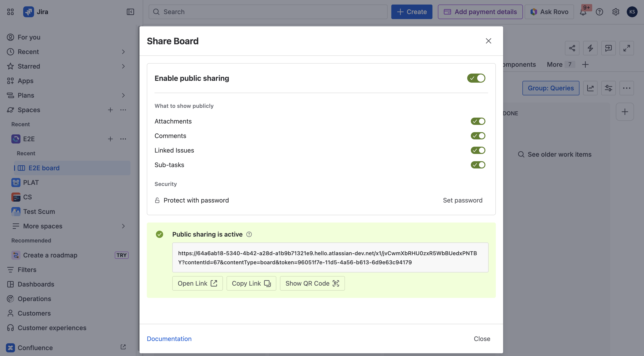
Task: Collapse the sidebar with the panel icon
Action: click(130, 12)
